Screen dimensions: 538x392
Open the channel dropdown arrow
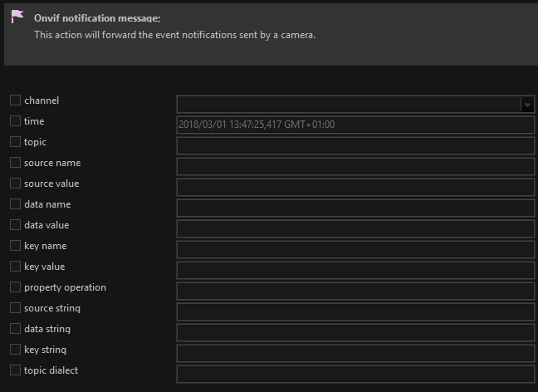527,105
